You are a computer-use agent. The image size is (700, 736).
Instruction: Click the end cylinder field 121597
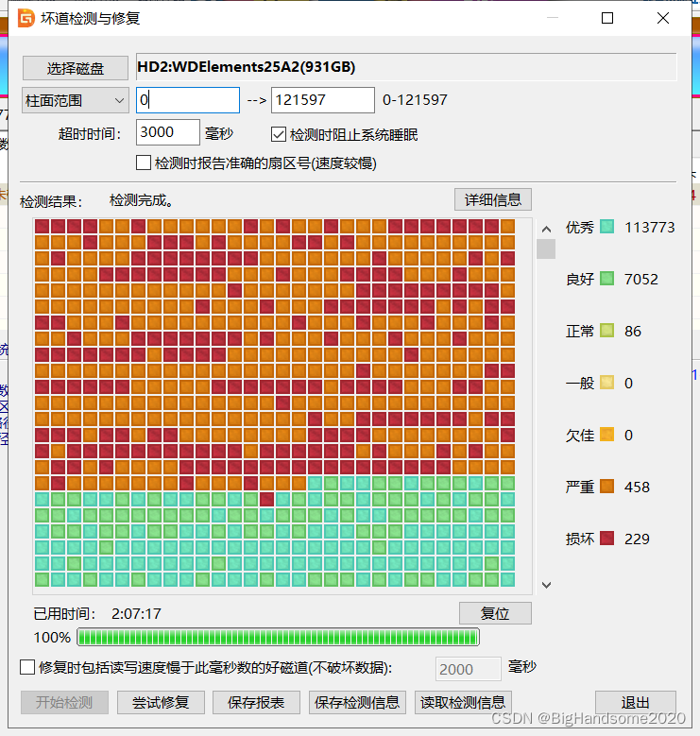pos(323,100)
